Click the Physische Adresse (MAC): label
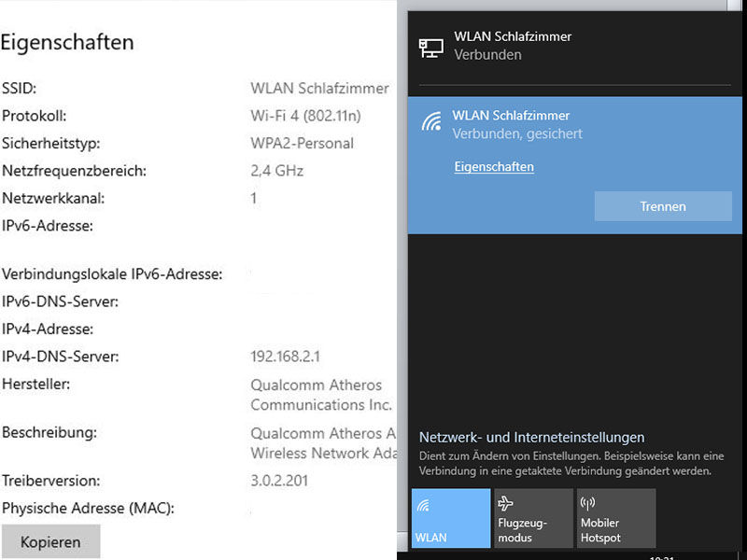Image resolution: width=747 pixels, height=560 pixels. (x=88, y=509)
